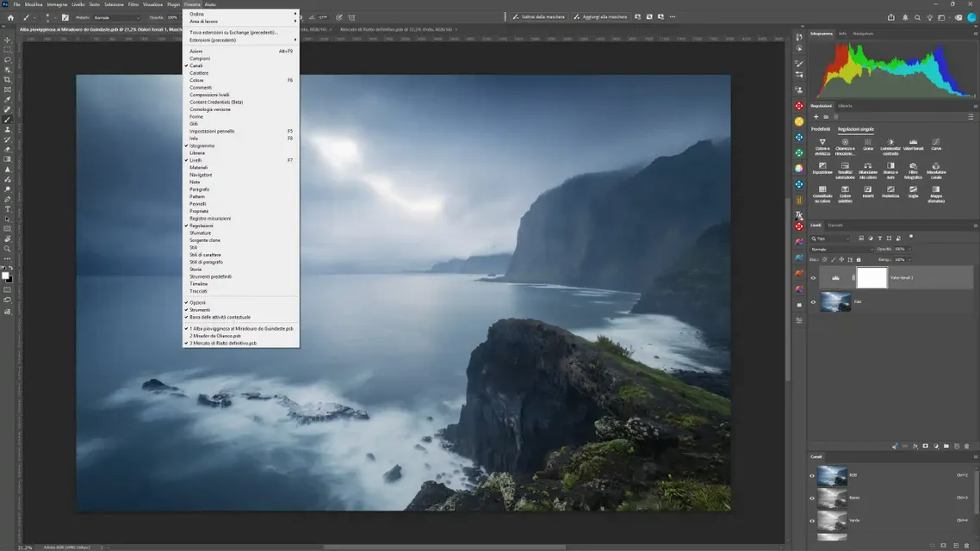The height and width of the screenshot is (551, 980).
Task: Open layer Opacità value field
Action: pos(900,250)
